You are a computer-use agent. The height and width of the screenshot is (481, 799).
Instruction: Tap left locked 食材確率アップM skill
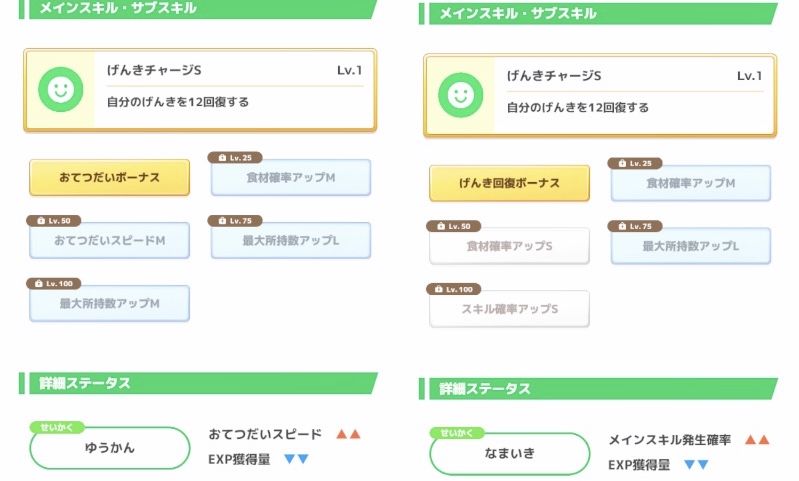click(291, 178)
